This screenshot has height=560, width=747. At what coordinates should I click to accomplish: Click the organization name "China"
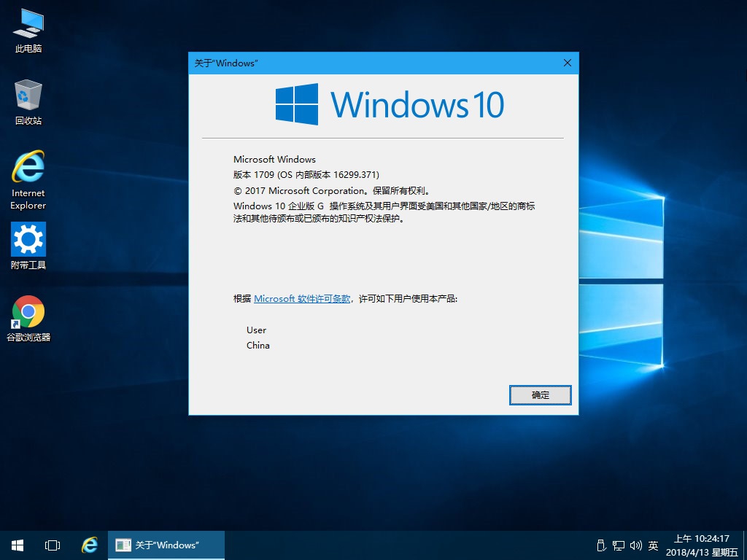(x=258, y=345)
